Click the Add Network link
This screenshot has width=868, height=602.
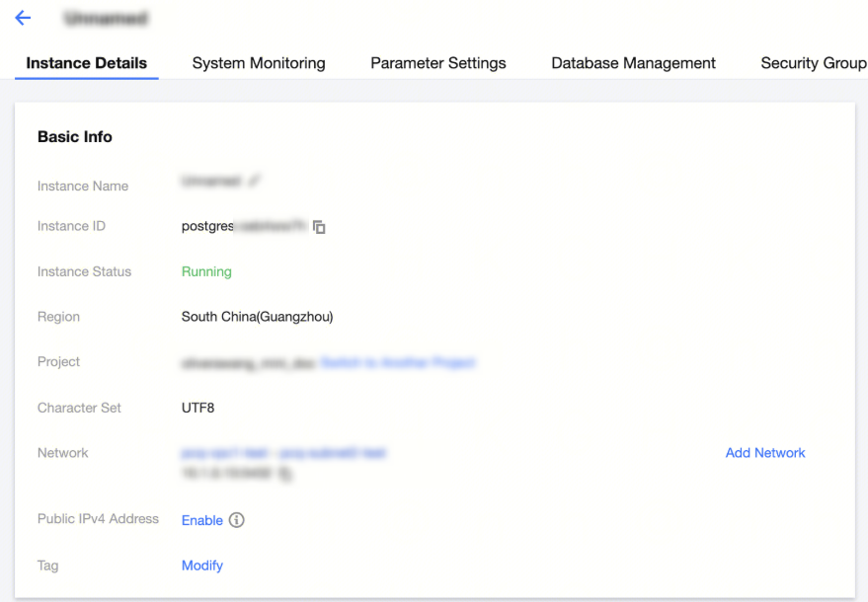click(x=765, y=453)
